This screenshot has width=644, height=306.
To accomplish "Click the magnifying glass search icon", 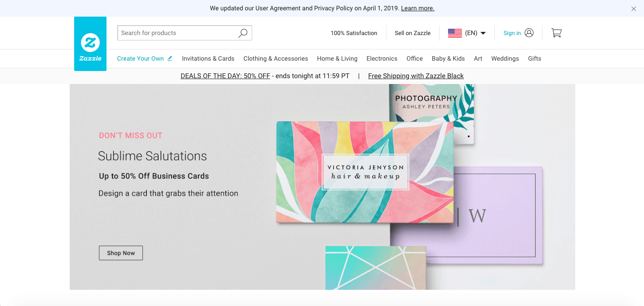I will coord(243,33).
